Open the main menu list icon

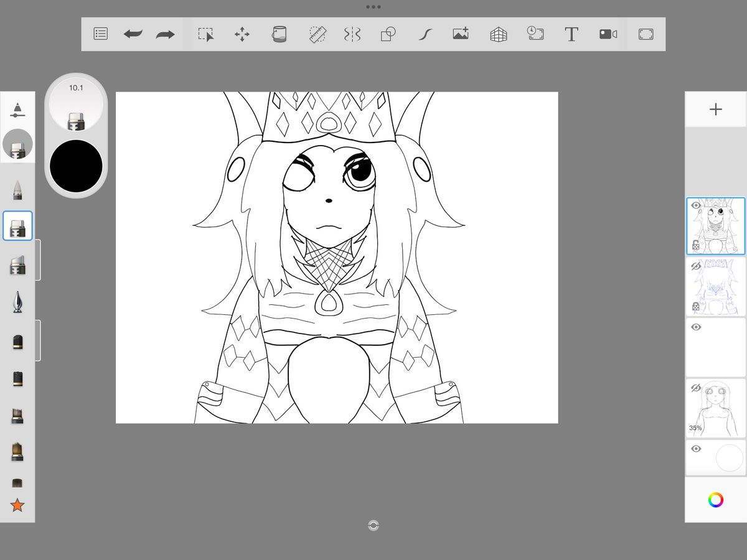[100, 34]
